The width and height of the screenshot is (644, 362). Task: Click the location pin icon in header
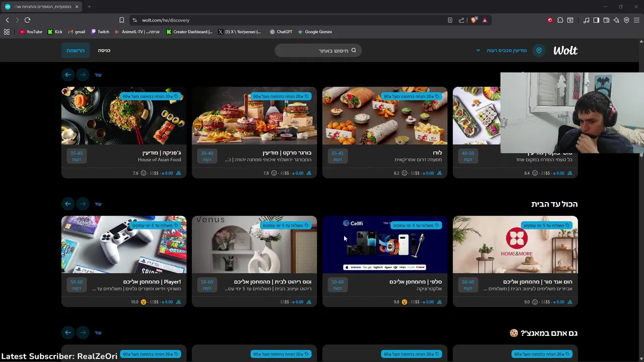click(x=539, y=50)
